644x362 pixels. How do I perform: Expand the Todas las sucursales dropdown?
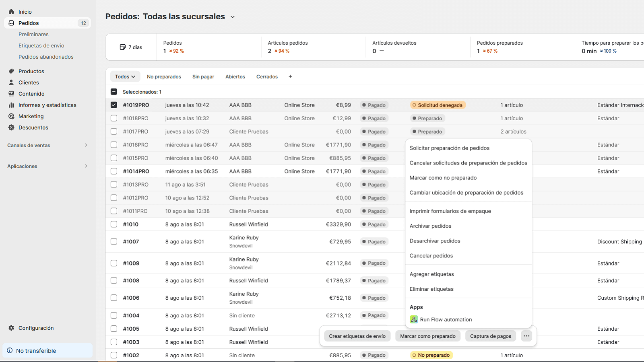coord(232,17)
